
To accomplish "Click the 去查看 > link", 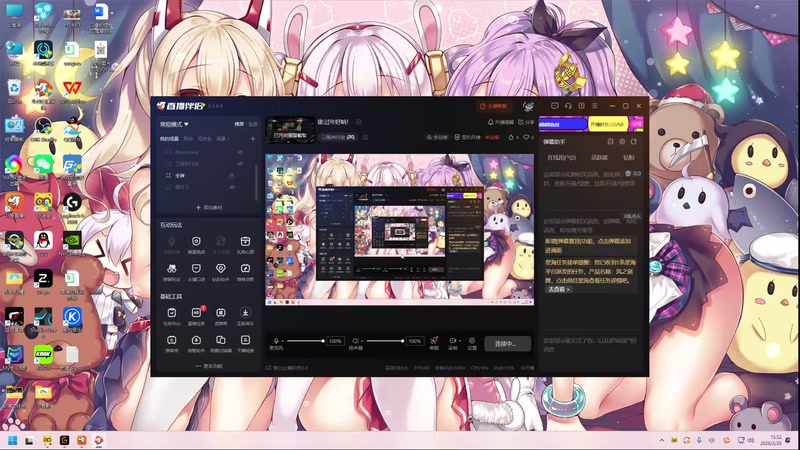I will 559,289.
